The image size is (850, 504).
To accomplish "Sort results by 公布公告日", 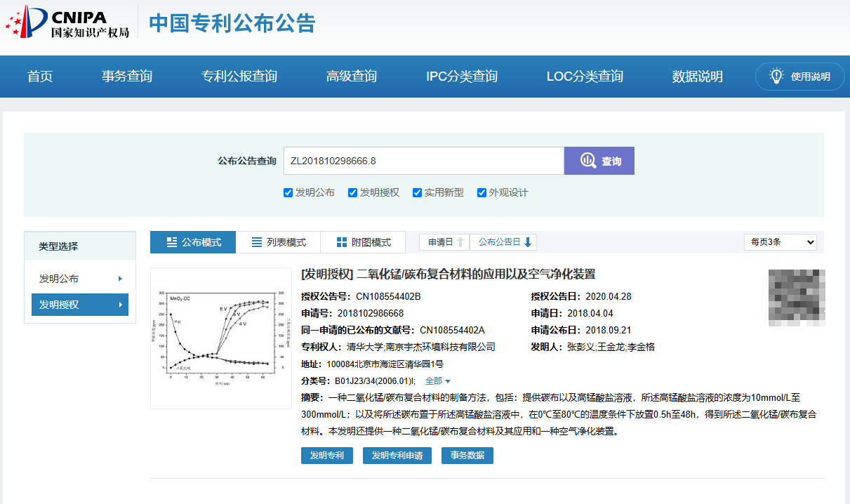I will 503,242.
